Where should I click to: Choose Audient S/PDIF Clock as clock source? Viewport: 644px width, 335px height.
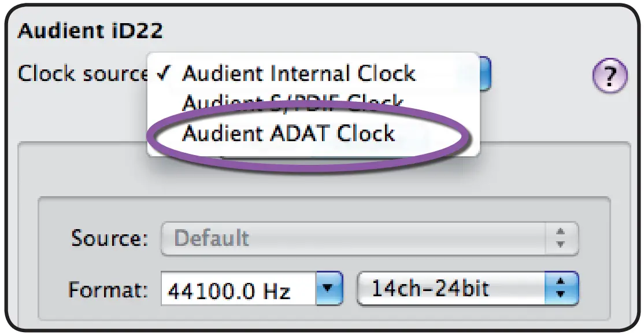tap(289, 103)
